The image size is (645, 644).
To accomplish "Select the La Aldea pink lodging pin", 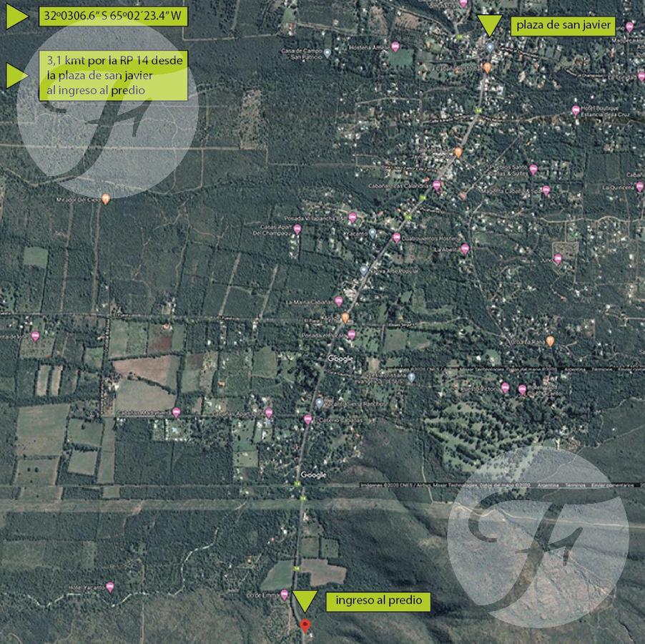I will pos(465,249).
